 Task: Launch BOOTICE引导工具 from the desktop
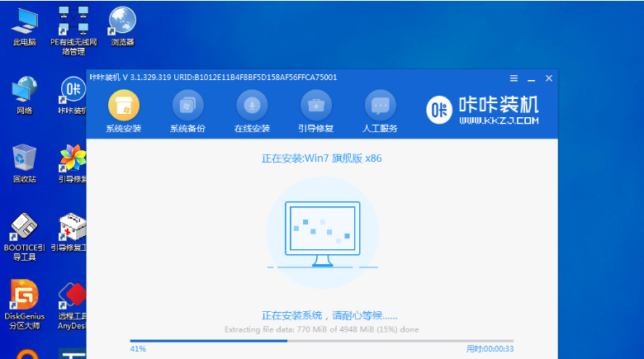24,226
